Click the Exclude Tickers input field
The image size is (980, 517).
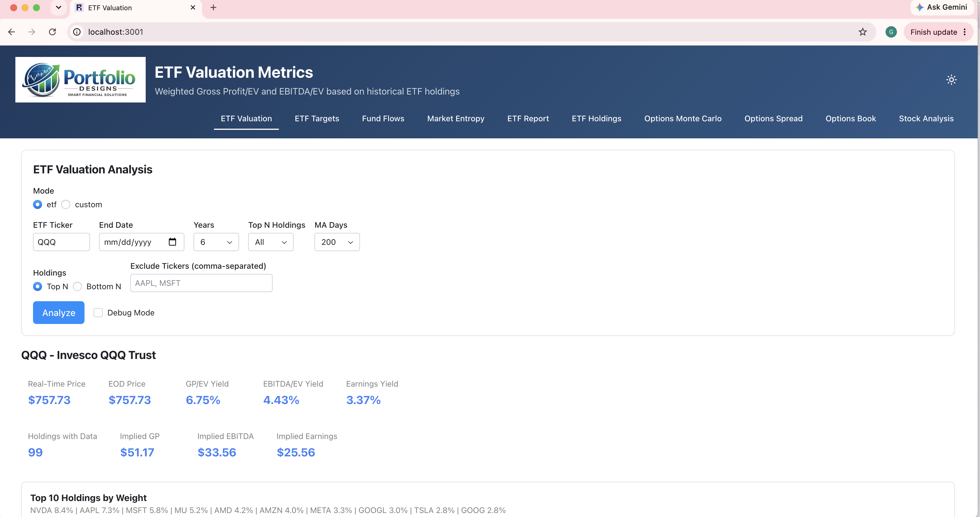click(x=201, y=283)
